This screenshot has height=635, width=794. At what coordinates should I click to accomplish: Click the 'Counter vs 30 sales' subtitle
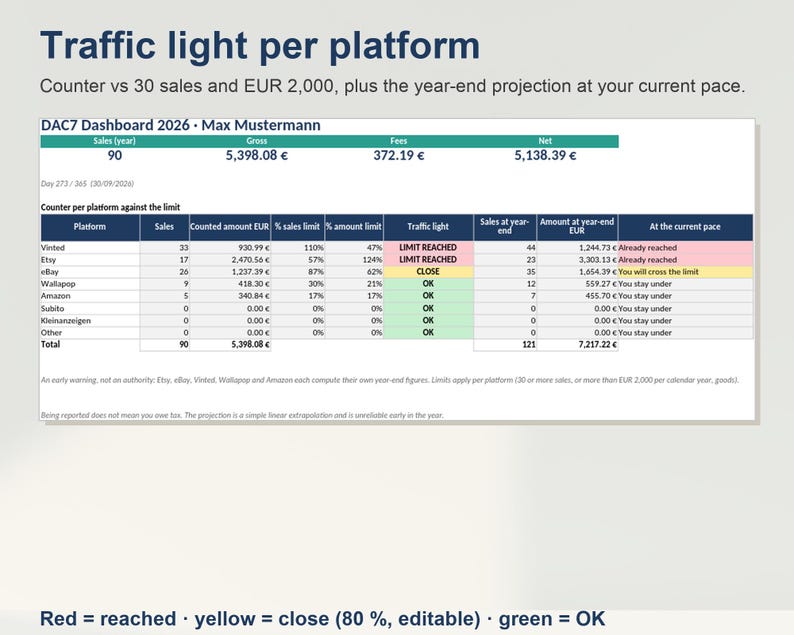[392, 86]
